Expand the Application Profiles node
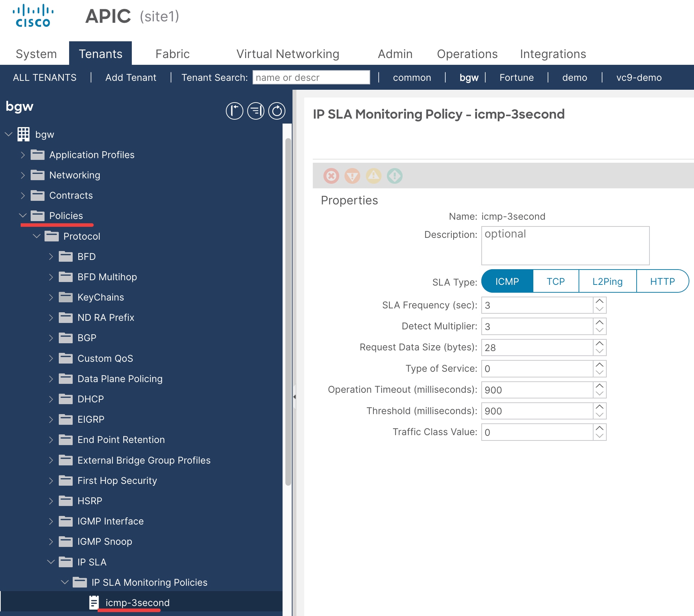This screenshot has width=694, height=616. click(x=23, y=155)
